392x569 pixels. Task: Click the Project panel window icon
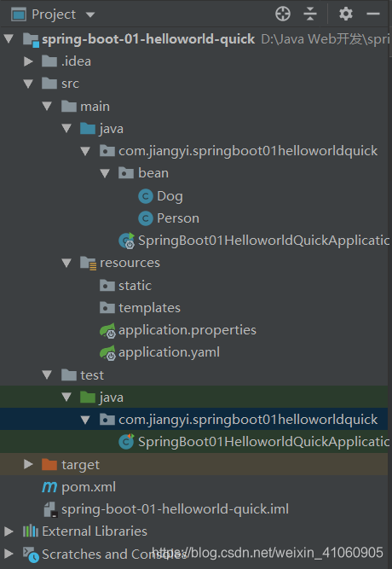click(19, 15)
